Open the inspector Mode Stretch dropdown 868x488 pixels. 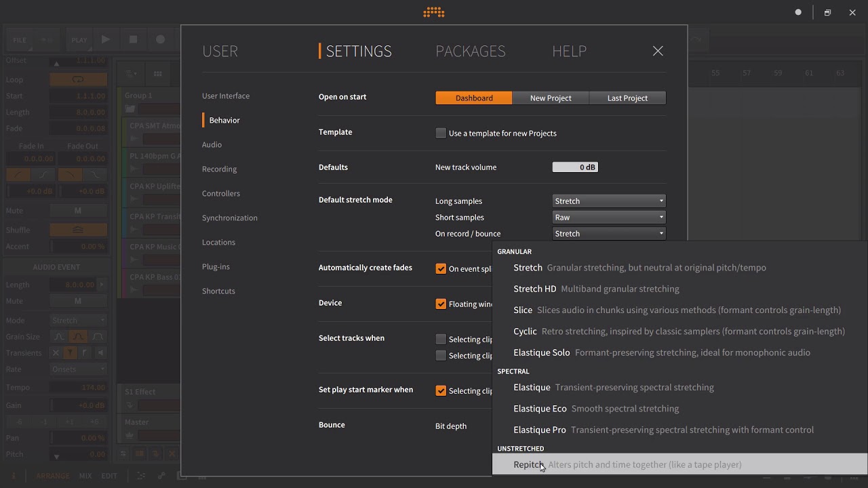click(79, 321)
